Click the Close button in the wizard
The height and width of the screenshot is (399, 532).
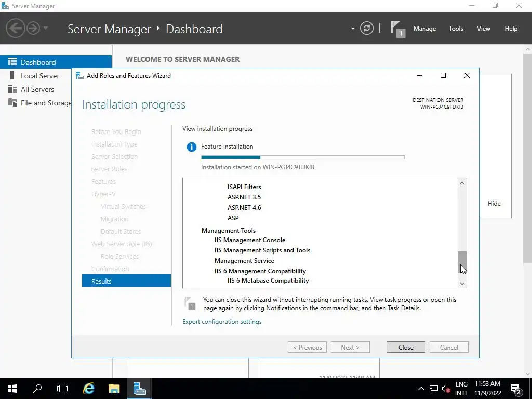pos(406,347)
